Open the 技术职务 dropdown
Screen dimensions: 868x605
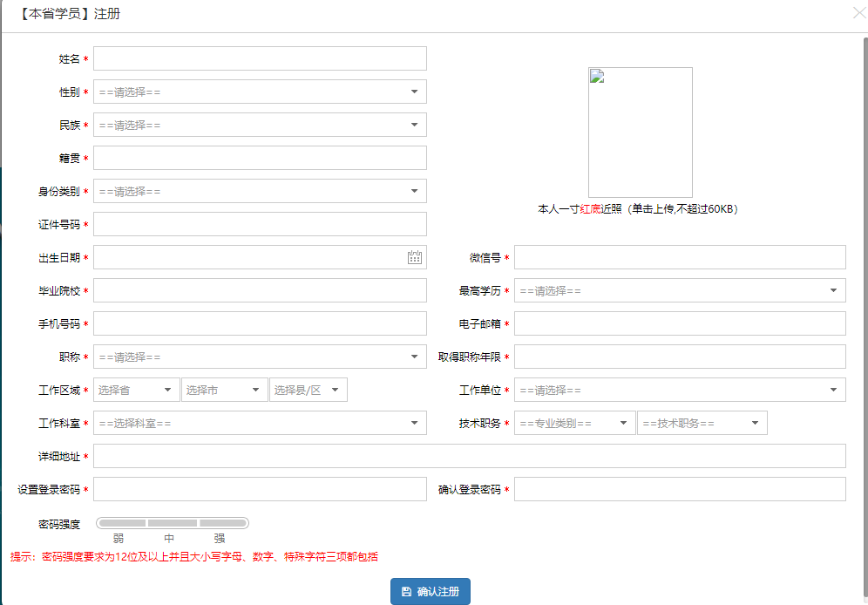click(x=702, y=423)
